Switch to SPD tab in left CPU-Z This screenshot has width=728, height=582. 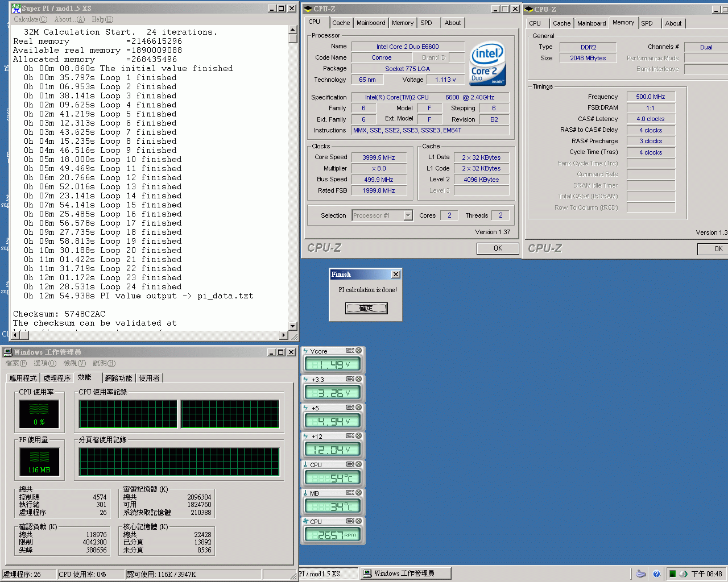click(x=427, y=23)
